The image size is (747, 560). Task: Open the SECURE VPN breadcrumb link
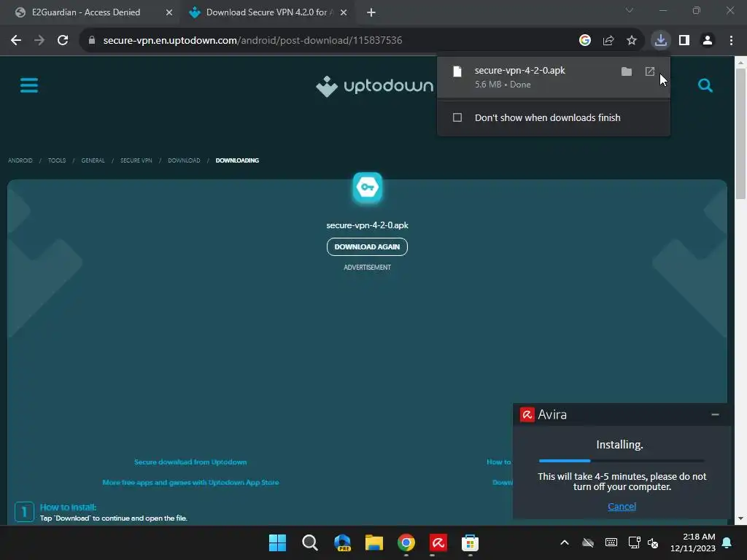pyautogui.click(x=136, y=160)
